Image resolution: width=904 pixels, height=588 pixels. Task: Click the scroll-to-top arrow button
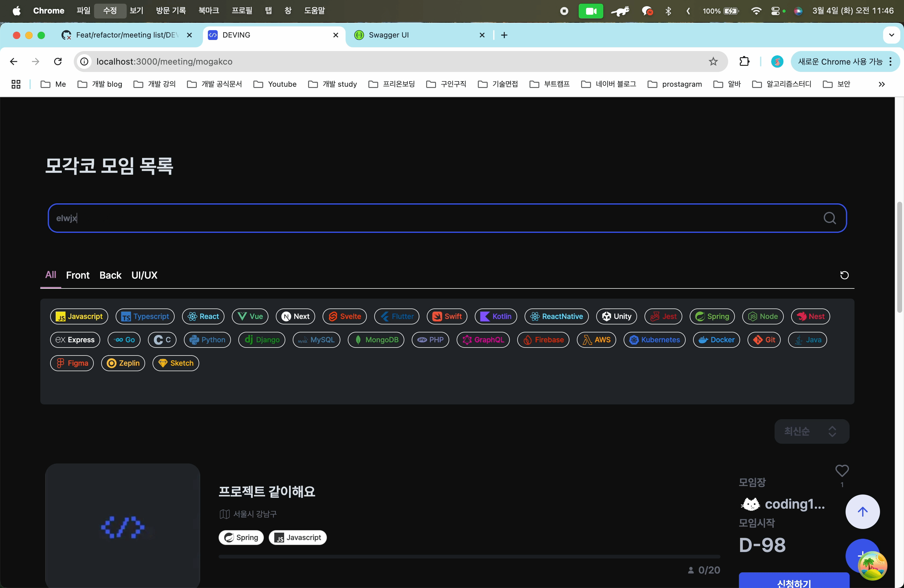point(862,511)
